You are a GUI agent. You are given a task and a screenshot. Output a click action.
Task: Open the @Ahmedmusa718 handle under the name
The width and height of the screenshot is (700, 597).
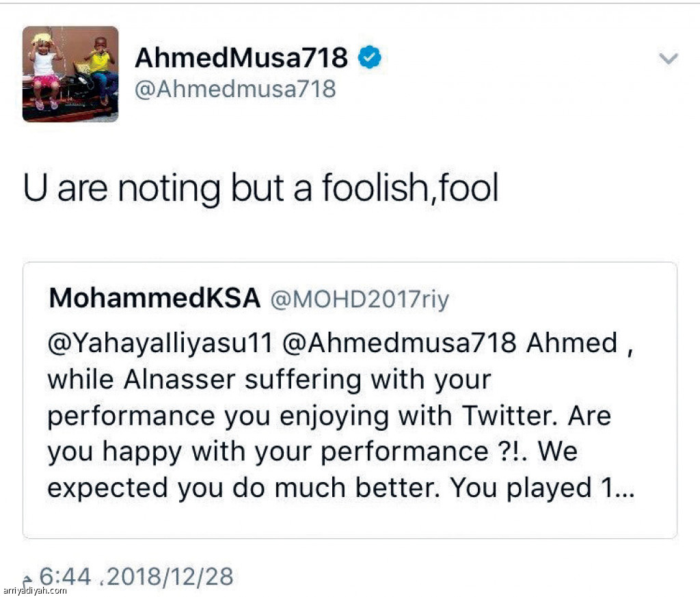tap(235, 89)
